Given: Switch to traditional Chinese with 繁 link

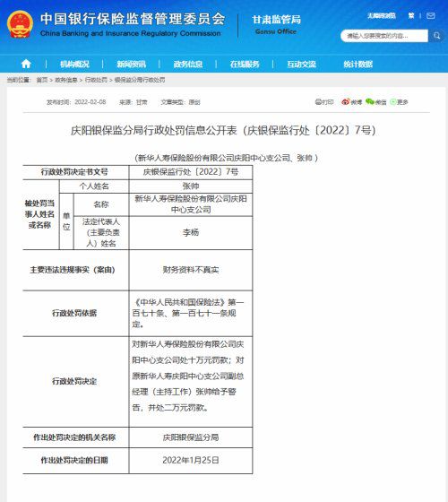Looking at the screenshot, I should tap(411, 16).
